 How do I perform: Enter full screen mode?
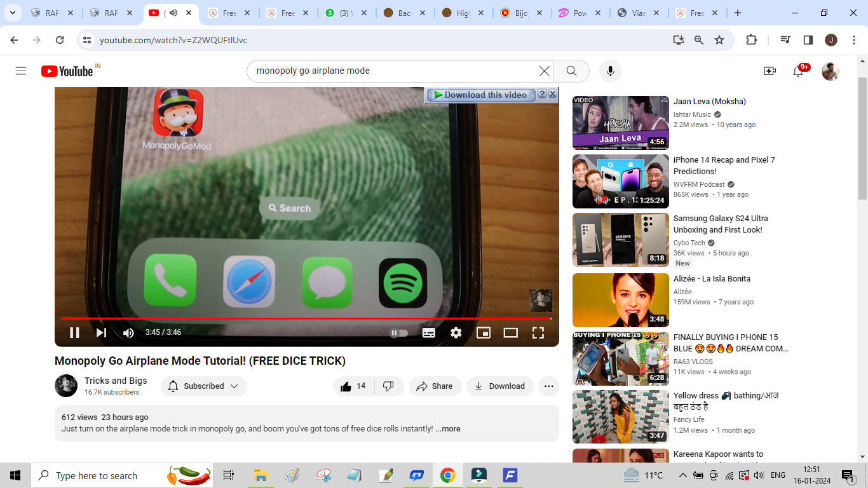point(538,332)
